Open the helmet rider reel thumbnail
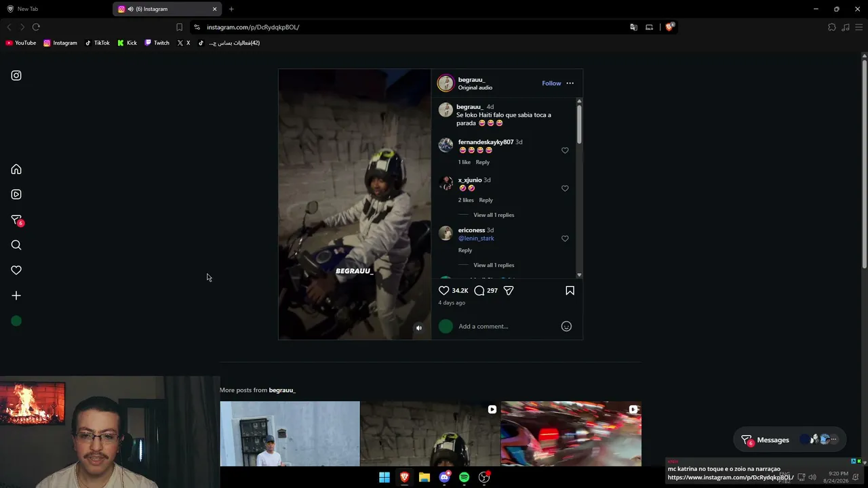This screenshot has height=488, width=868. (431, 434)
